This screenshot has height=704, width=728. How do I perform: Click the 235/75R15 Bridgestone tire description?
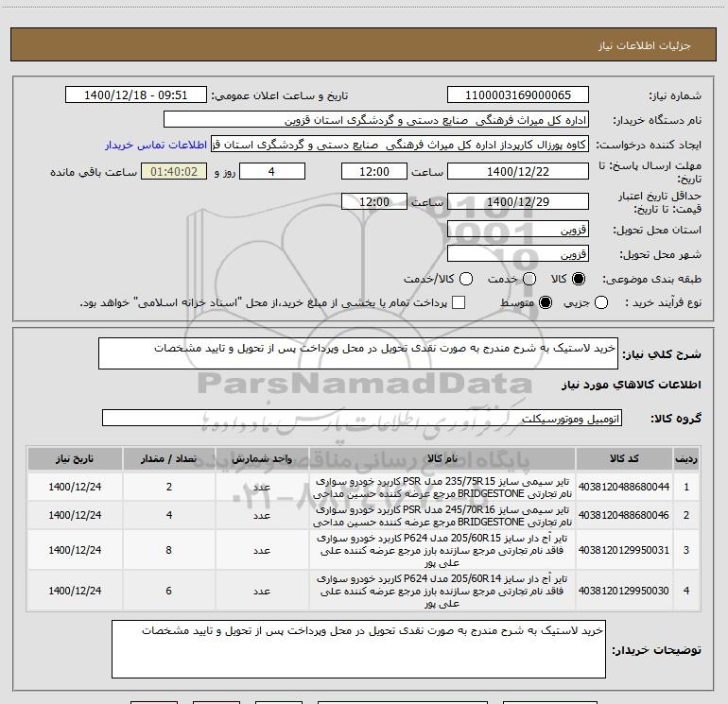[442, 488]
